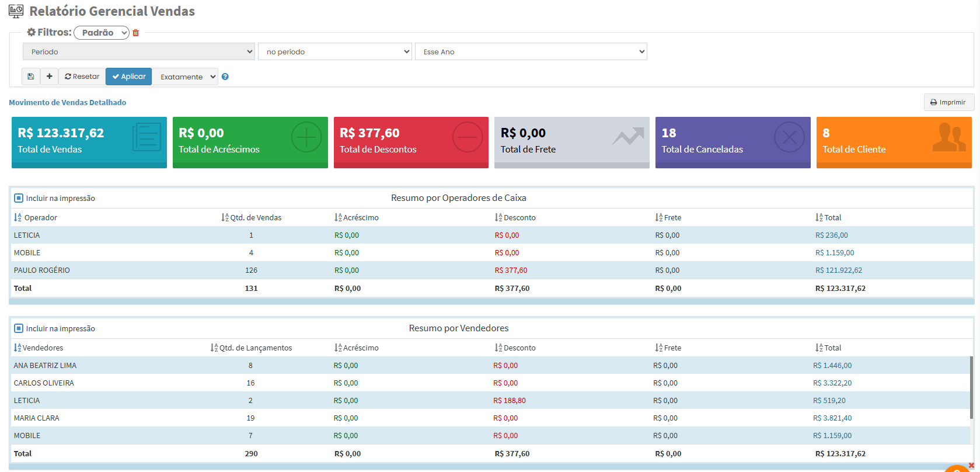980x472 pixels.
Task: Open the Período filter field dropdown
Action: (x=139, y=51)
